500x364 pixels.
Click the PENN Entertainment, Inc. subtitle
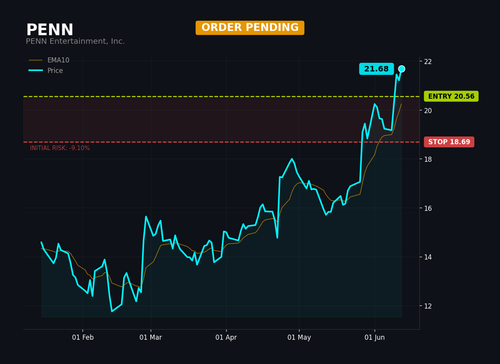[75, 41]
